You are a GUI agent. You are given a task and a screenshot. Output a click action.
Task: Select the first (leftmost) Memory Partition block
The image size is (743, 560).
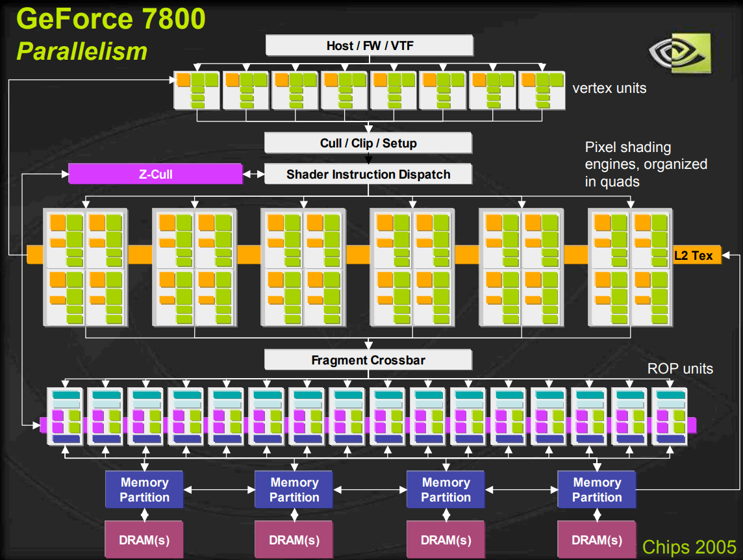tap(145, 489)
